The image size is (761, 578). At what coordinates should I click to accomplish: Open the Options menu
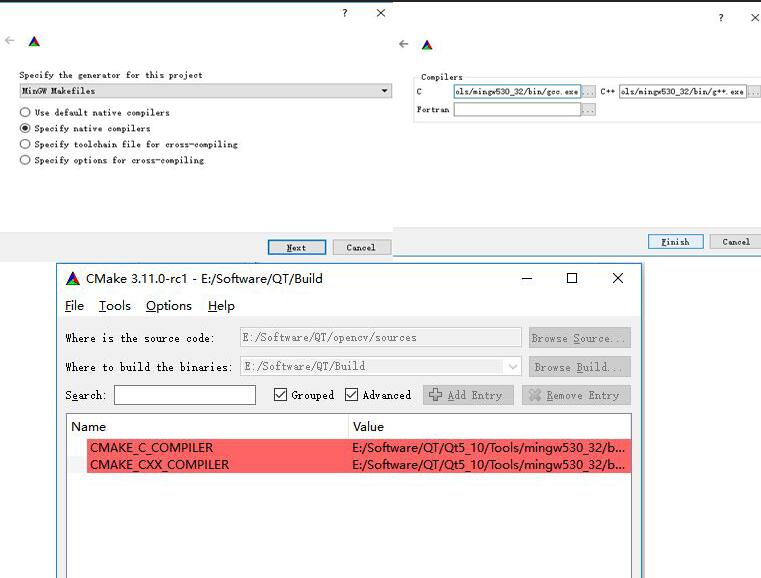168,306
